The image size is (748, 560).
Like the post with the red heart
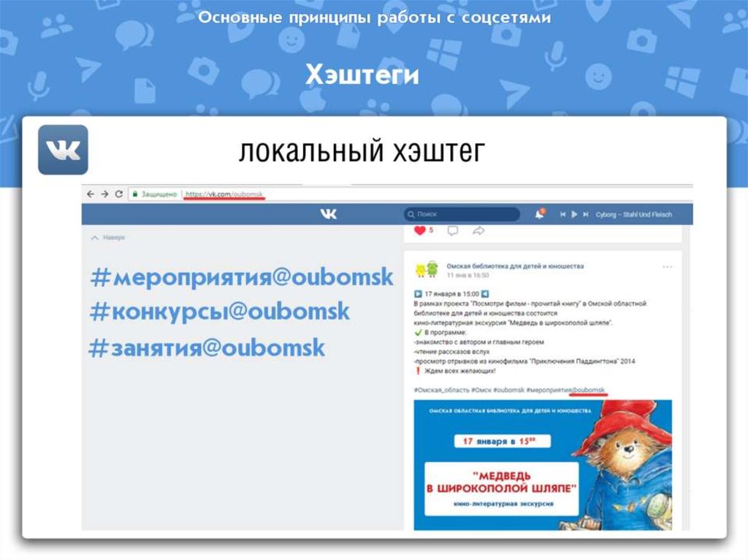pyautogui.click(x=420, y=231)
